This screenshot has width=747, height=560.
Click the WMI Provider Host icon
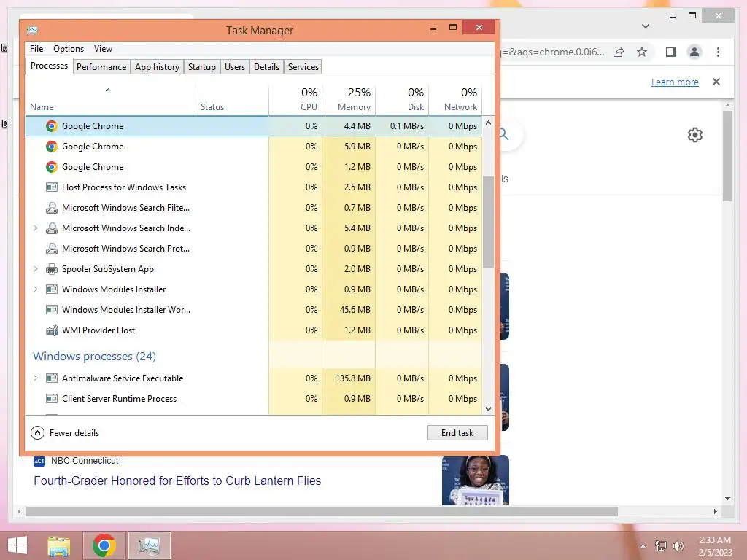[x=52, y=330]
